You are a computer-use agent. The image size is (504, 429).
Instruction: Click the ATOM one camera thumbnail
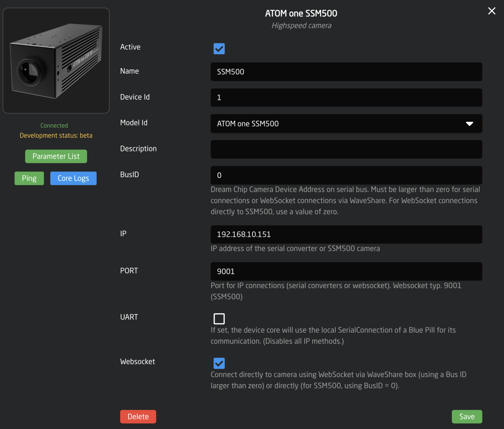point(56,61)
